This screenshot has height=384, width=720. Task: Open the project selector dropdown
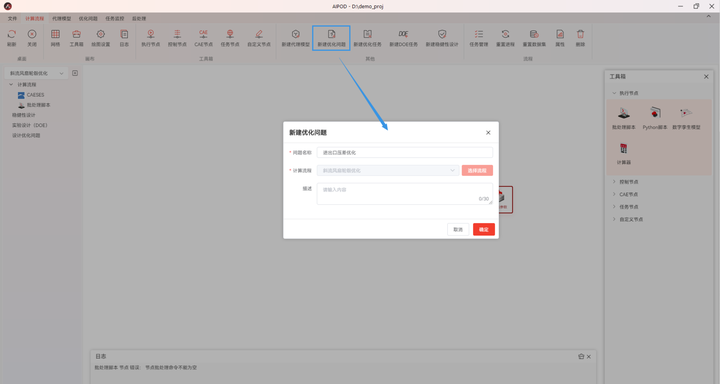click(x=37, y=73)
